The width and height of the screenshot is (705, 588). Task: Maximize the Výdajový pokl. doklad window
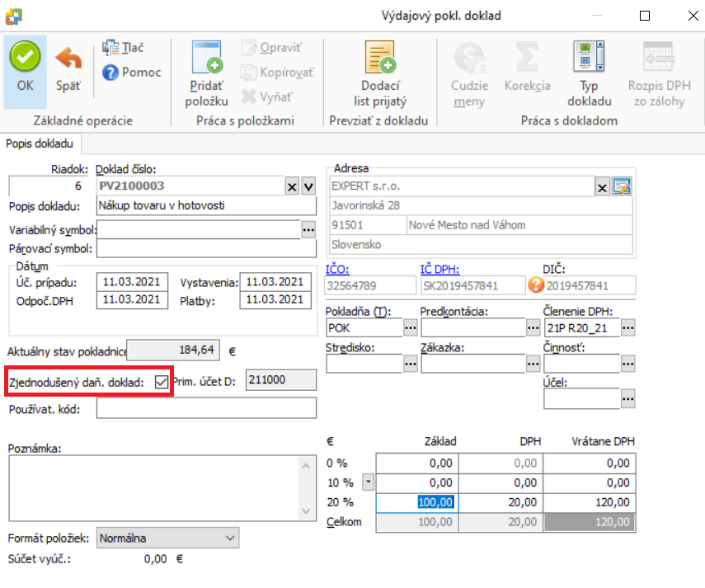[x=645, y=16]
